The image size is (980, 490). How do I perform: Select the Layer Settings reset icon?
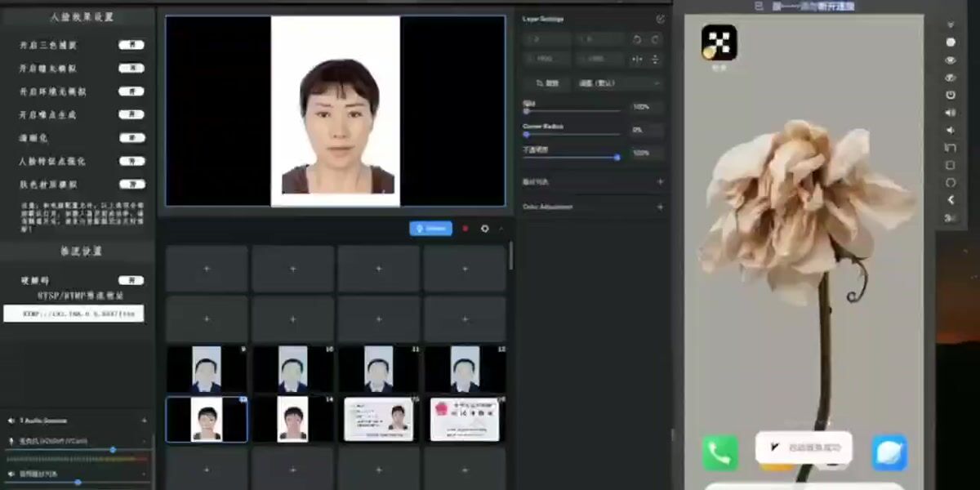[660, 19]
